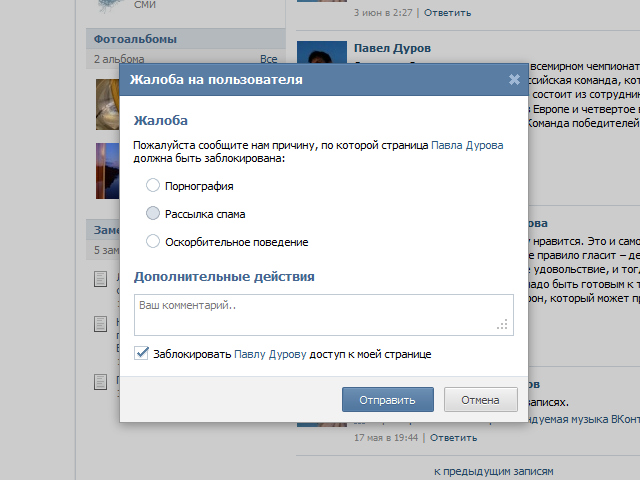Close the user complaint dialog with X
The width and height of the screenshot is (640, 480).
(514, 79)
